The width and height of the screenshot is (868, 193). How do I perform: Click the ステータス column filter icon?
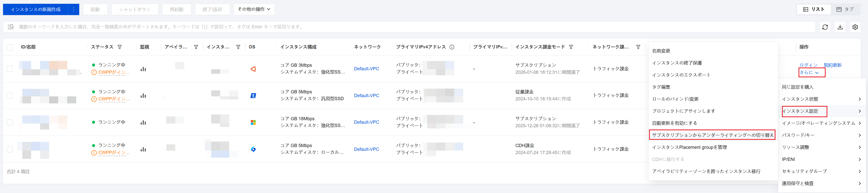point(120,47)
